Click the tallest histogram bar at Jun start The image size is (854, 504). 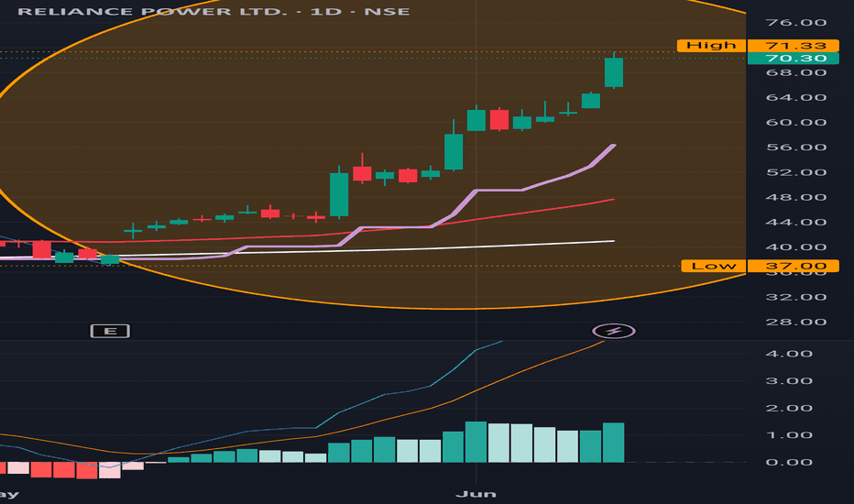(476, 442)
